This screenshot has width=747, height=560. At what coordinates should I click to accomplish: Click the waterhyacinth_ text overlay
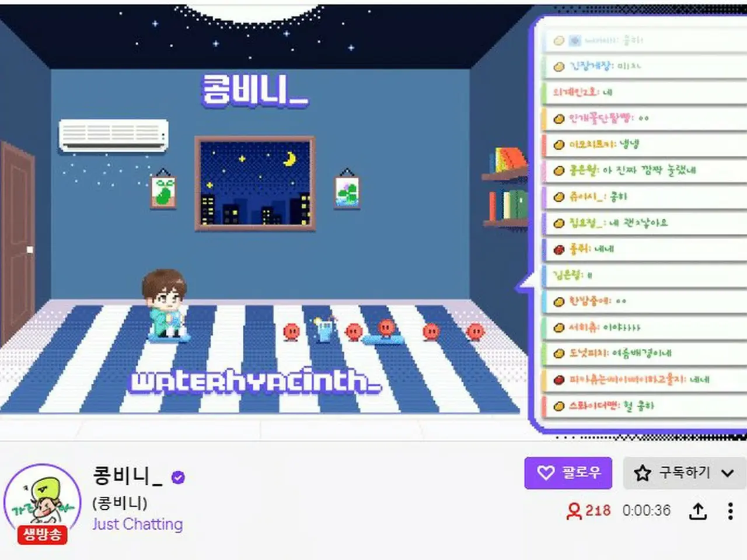[x=256, y=382]
